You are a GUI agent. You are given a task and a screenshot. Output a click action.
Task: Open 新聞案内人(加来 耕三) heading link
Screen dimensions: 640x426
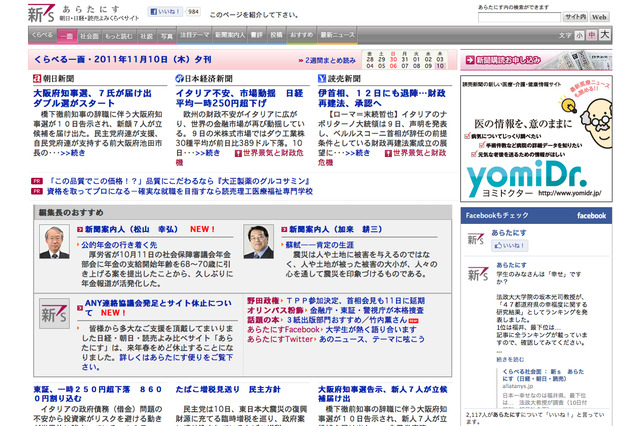[x=336, y=229]
